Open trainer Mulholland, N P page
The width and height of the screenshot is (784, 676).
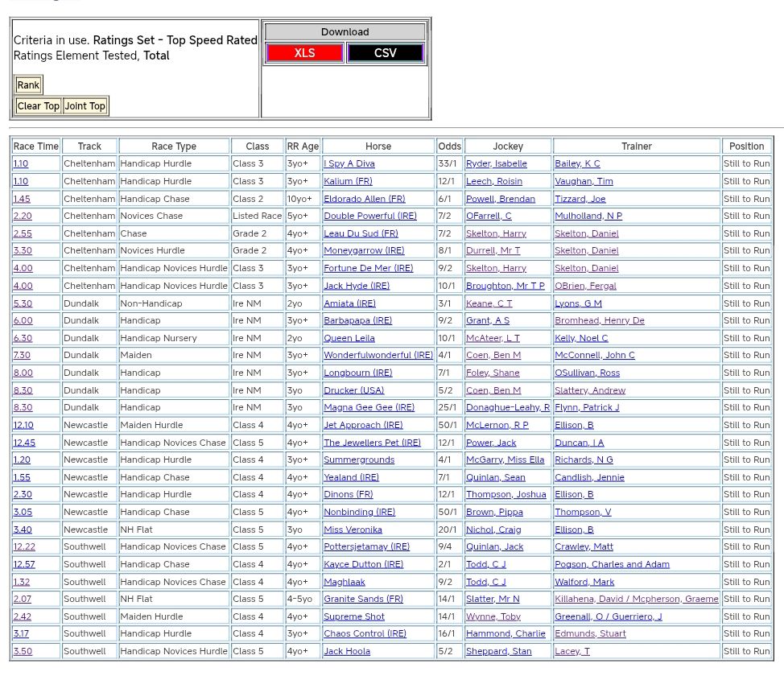(588, 216)
